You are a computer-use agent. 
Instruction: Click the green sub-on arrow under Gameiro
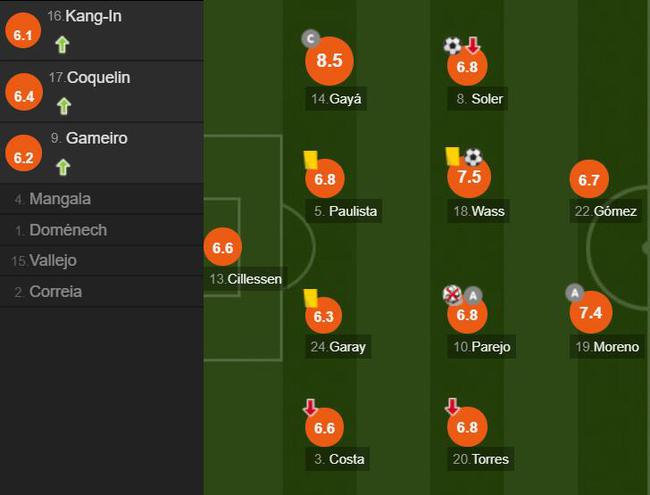(63, 167)
